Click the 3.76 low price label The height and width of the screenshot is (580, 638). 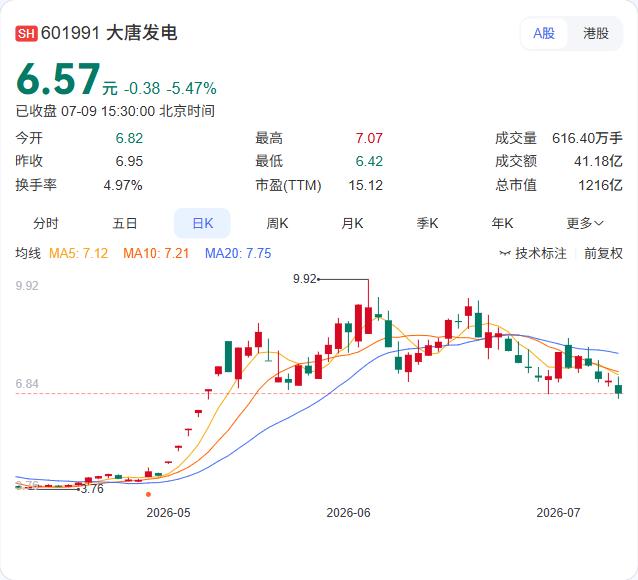tap(92, 489)
